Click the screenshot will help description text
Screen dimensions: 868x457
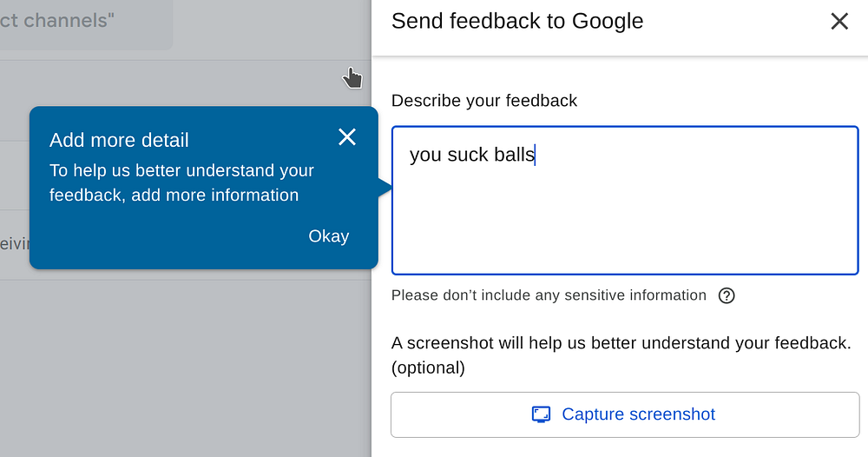point(621,343)
